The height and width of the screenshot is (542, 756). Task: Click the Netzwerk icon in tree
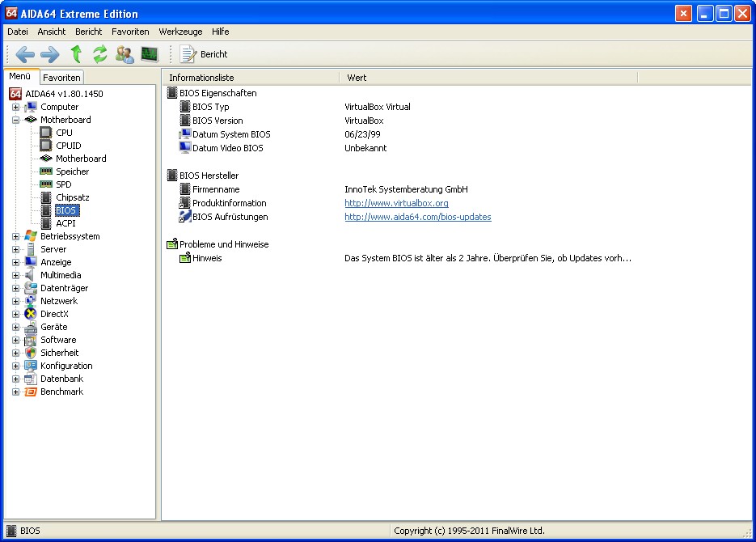31,301
